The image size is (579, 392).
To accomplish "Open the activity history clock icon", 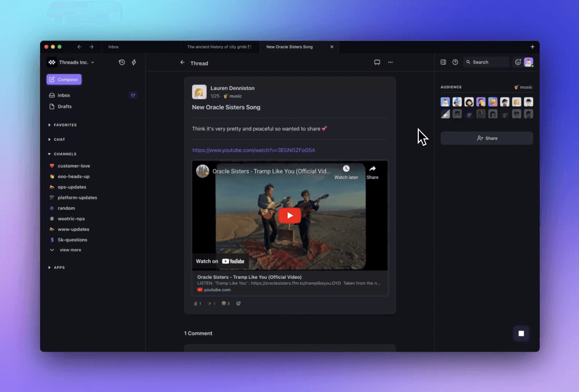I will (x=122, y=62).
